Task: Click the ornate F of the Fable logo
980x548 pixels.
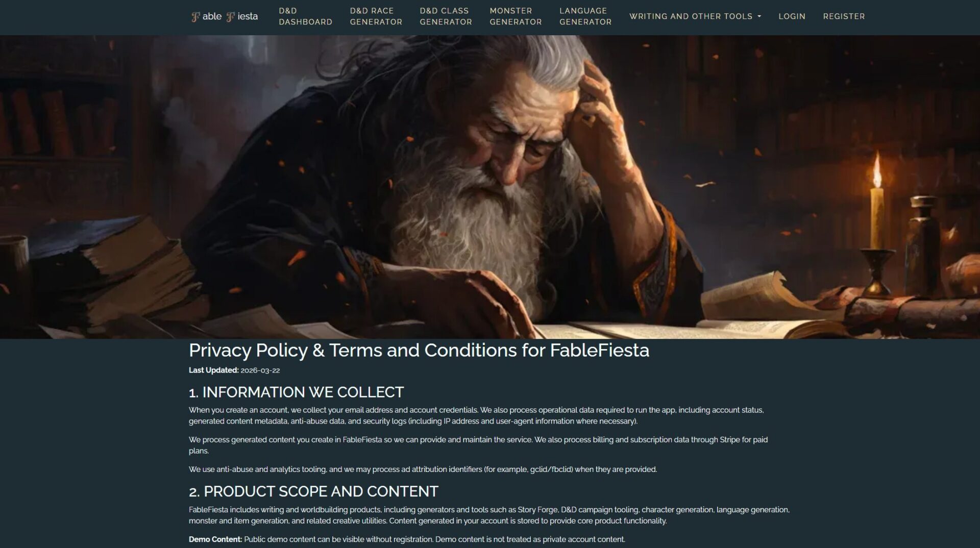Action: [x=195, y=17]
